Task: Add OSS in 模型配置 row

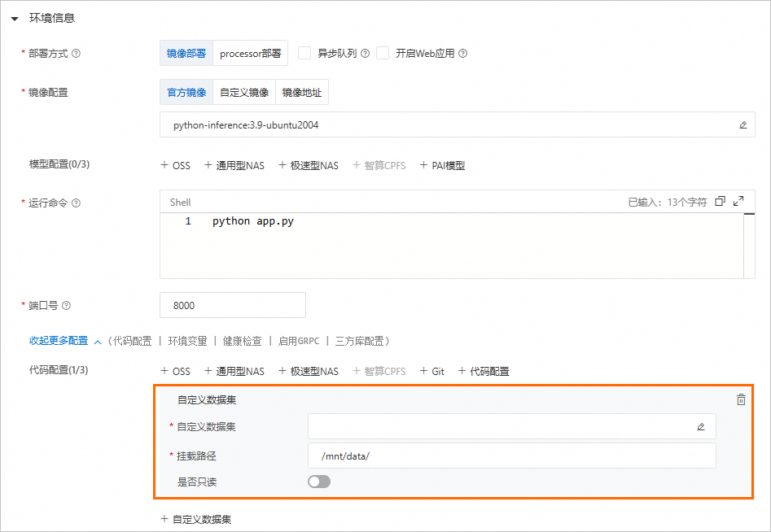Action: [176, 166]
